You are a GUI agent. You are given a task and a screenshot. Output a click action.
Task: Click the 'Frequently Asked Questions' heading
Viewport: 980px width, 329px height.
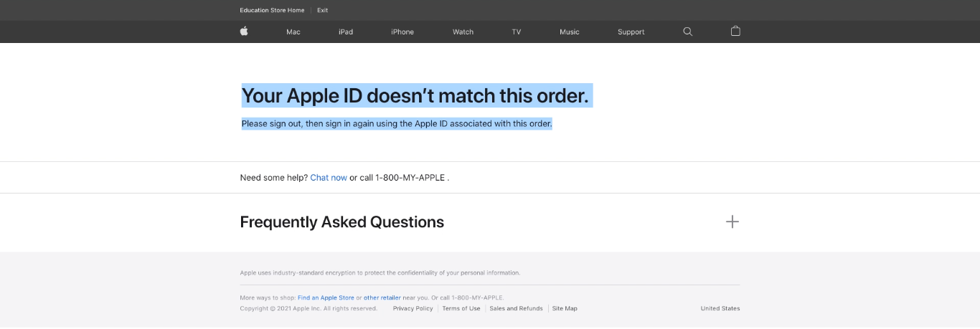tap(342, 222)
